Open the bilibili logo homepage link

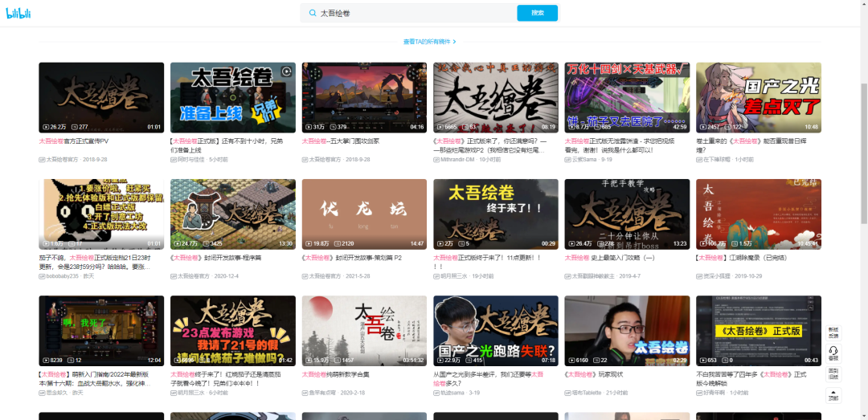click(18, 14)
